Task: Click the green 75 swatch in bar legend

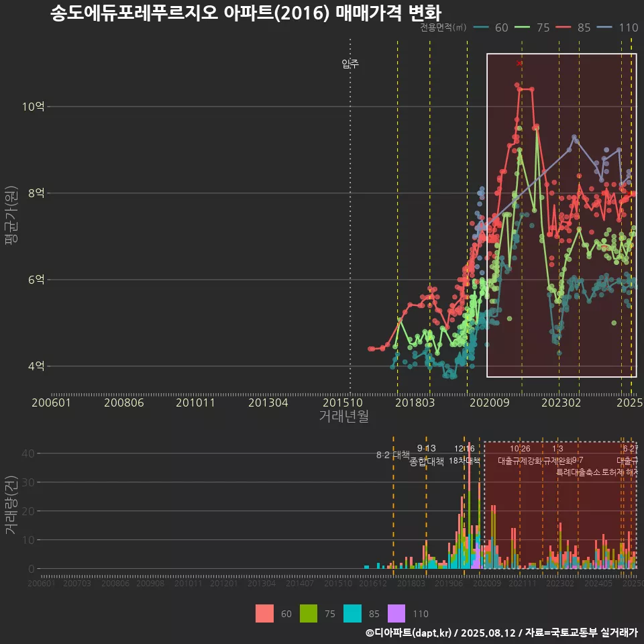Action: point(309,614)
